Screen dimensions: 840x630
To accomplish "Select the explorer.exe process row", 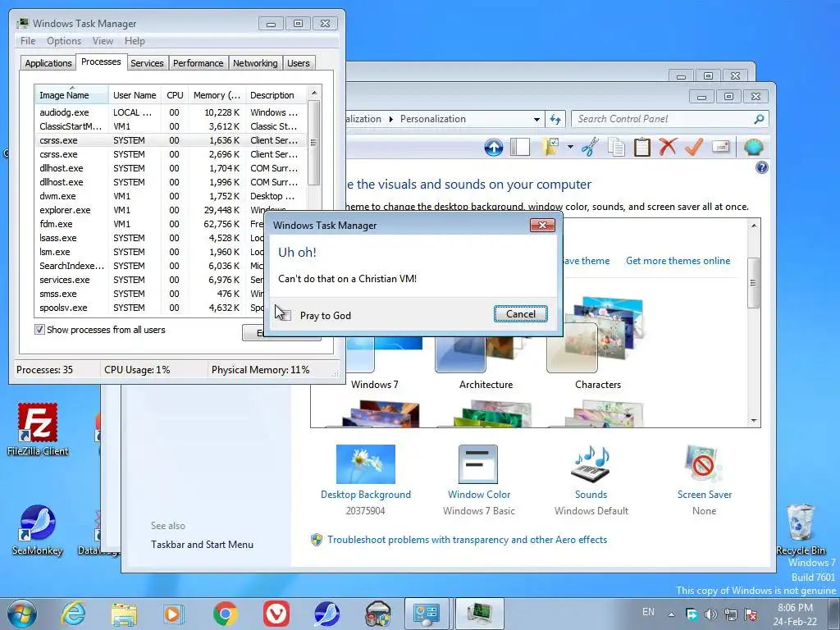I will click(x=171, y=210).
